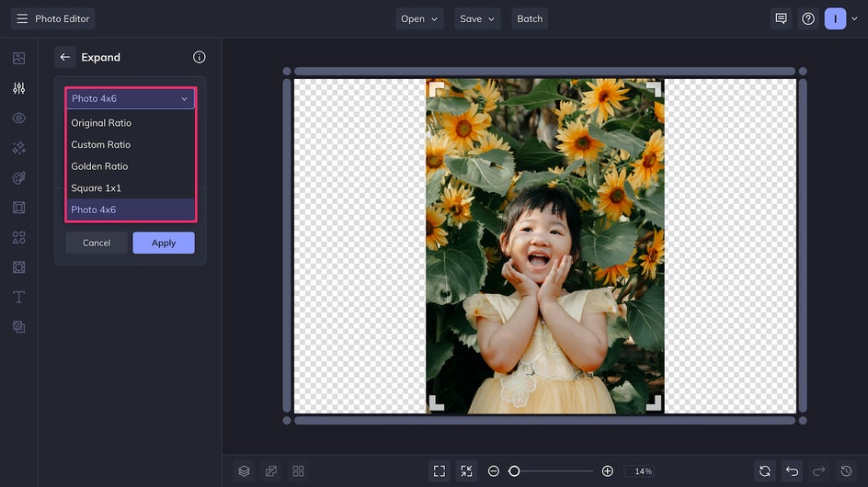The image size is (868, 487).
Task: Open the help question mark icon
Action: [x=808, y=18]
